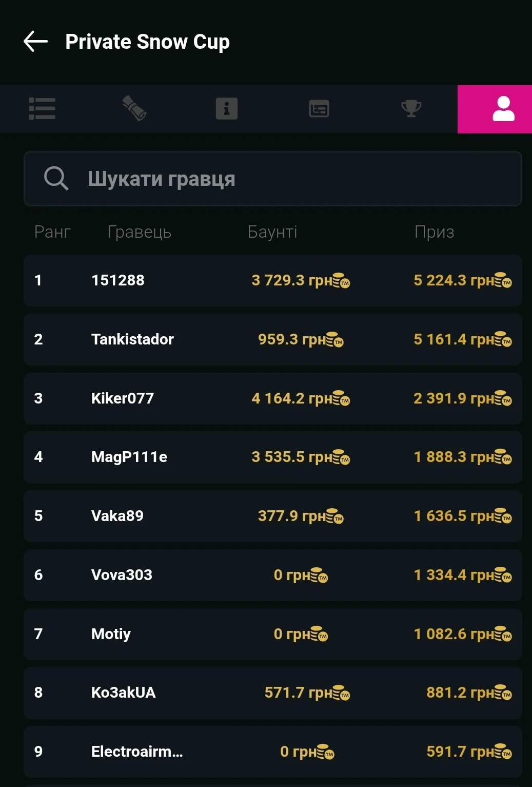Open player 151288's row
Screen dimensions: 532x787
(x=272, y=280)
